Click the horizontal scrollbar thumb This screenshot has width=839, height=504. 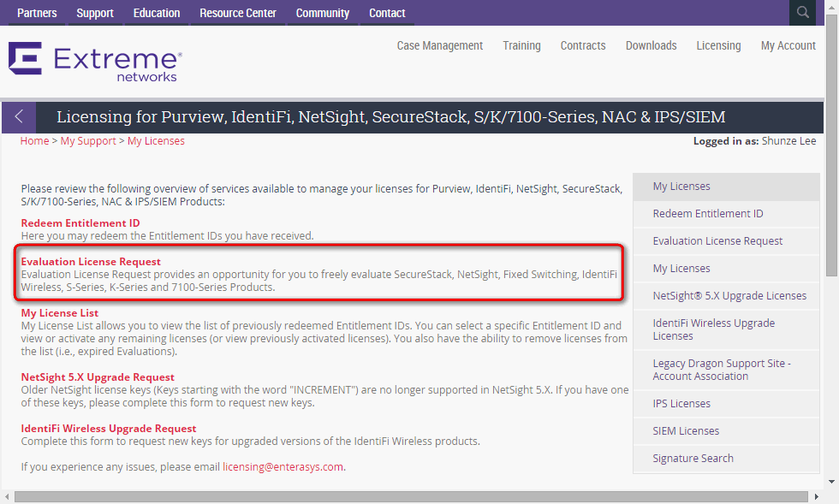pyautogui.click(x=411, y=497)
